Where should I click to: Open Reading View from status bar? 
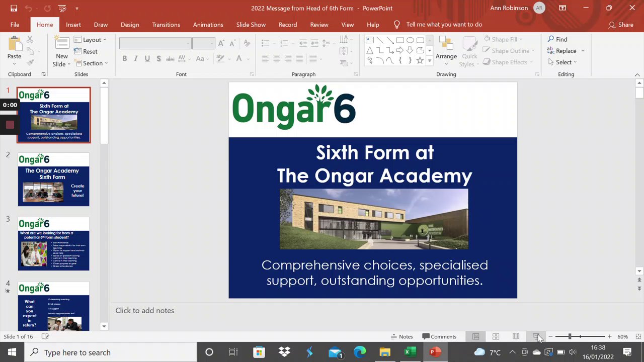pos(516,336)
